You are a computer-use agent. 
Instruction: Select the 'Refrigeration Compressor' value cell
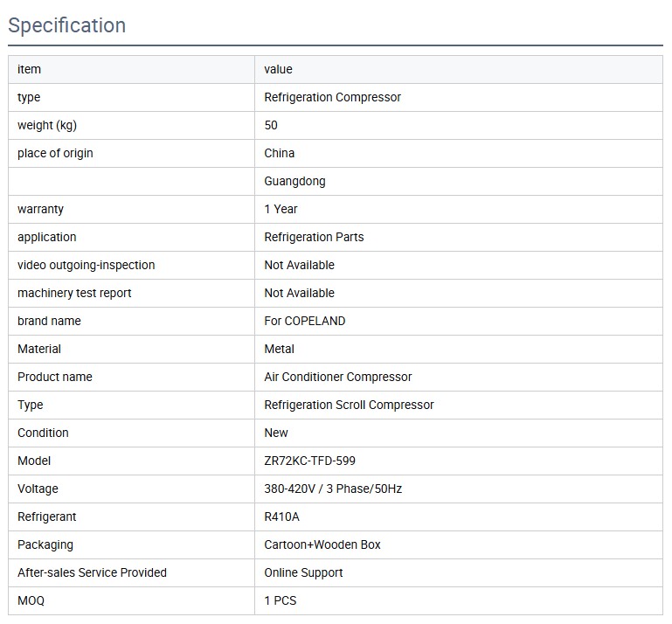click(x=332, y=97)
